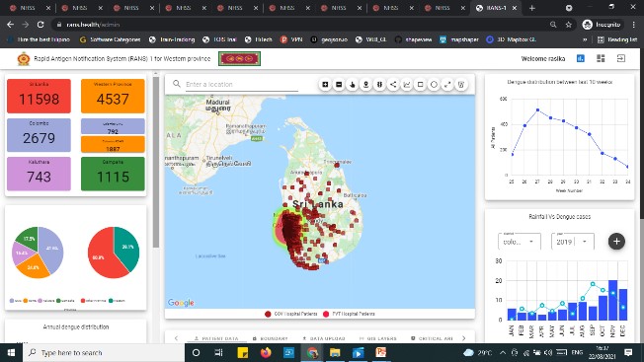The image size is (644, 362).
Task: Click the red decorative banner badge in header
Action: pos(239,58)
